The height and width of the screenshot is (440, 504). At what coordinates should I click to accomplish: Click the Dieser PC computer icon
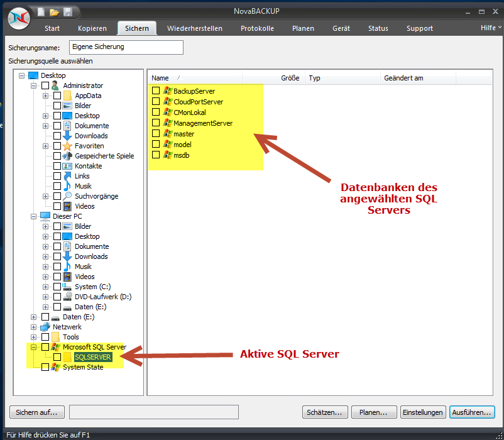[x=45, y=216]
